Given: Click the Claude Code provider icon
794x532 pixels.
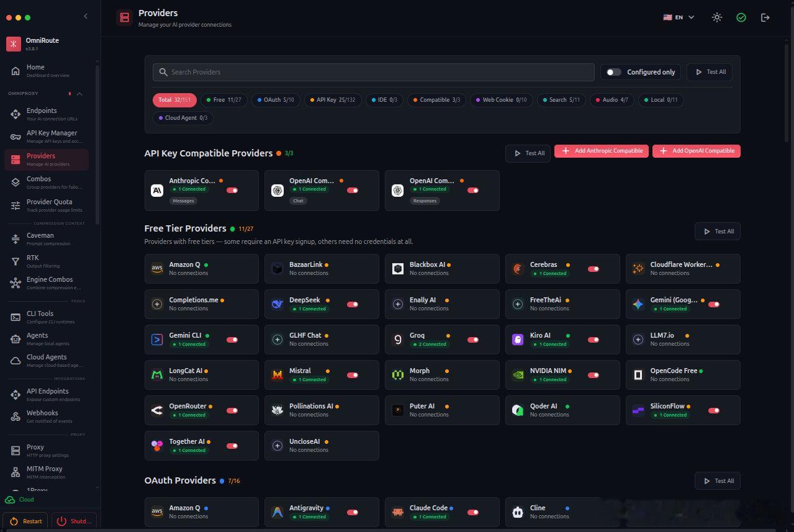Looking at the screenshot, I should pos(398,512).
